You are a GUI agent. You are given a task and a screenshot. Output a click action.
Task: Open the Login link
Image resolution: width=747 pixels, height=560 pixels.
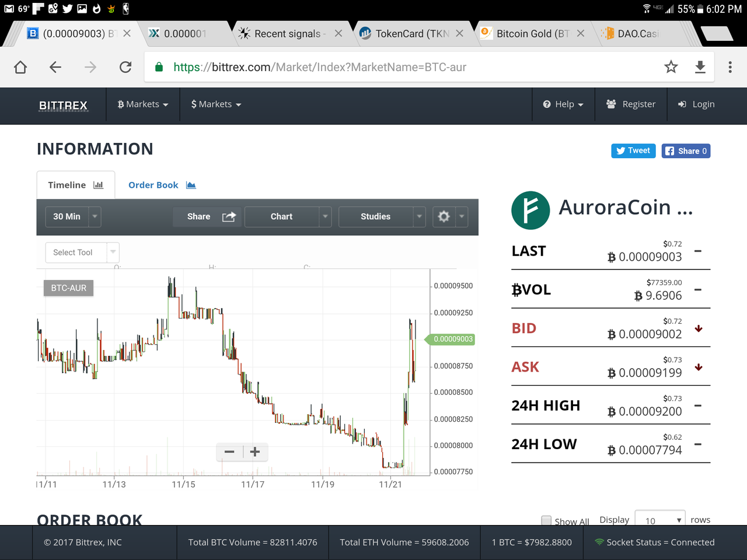(696, 104)
